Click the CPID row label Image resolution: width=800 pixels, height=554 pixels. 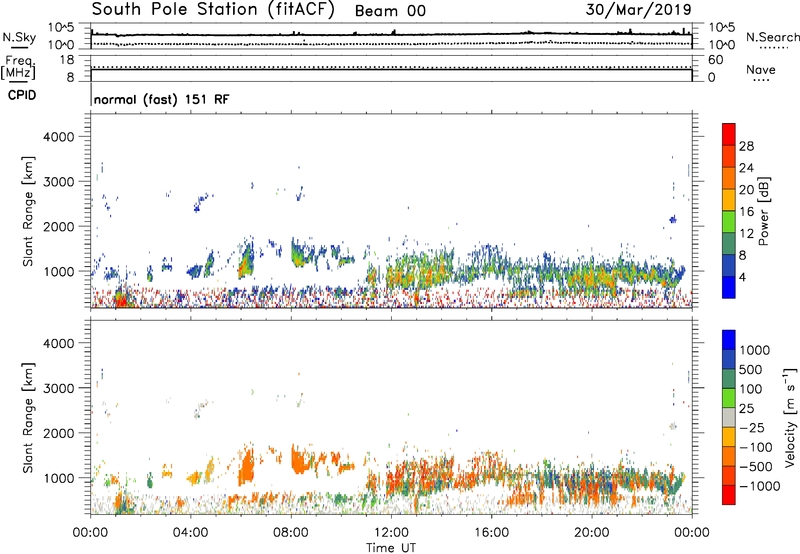tap(22, 95)
